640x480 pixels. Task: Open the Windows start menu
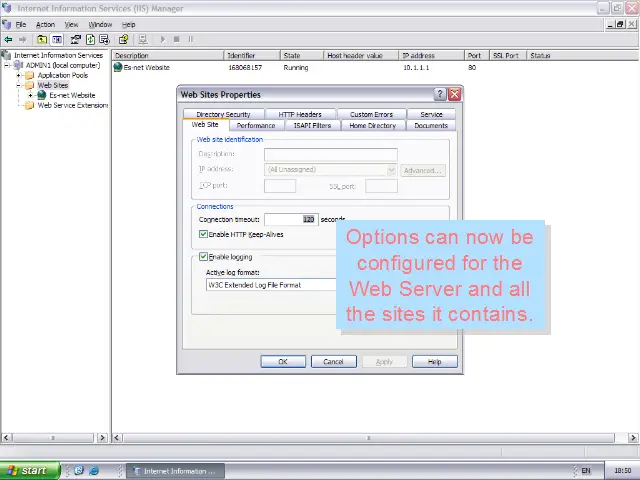click(30, 471)
